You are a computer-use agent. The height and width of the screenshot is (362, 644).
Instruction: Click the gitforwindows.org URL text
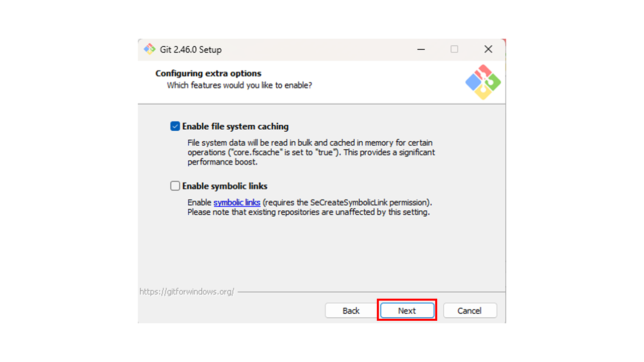[x=187, y=292]
